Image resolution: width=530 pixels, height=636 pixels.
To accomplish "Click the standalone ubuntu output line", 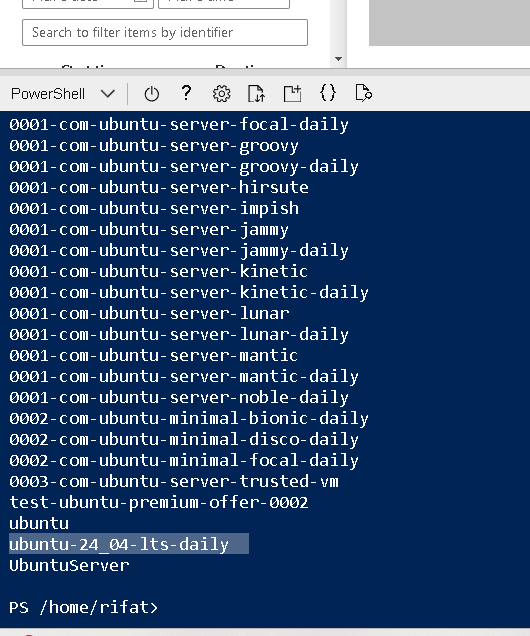I will click(x=39, y=523).
